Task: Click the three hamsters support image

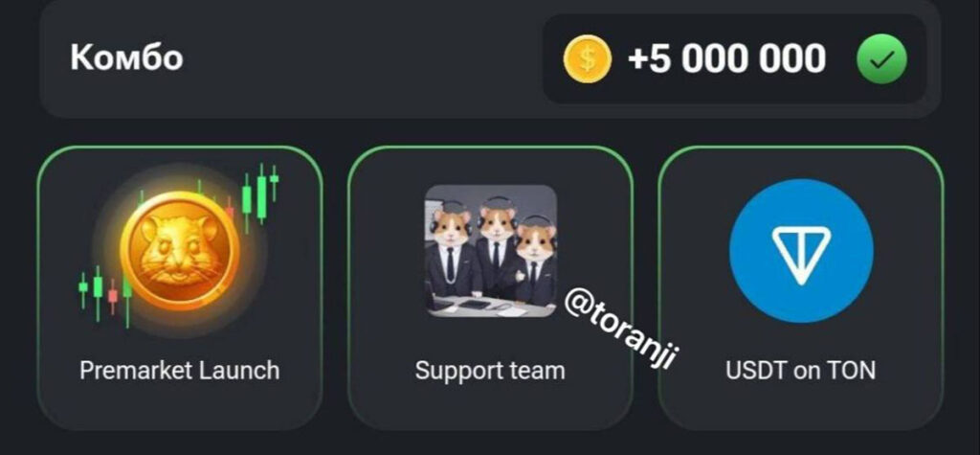Action: 491,250
